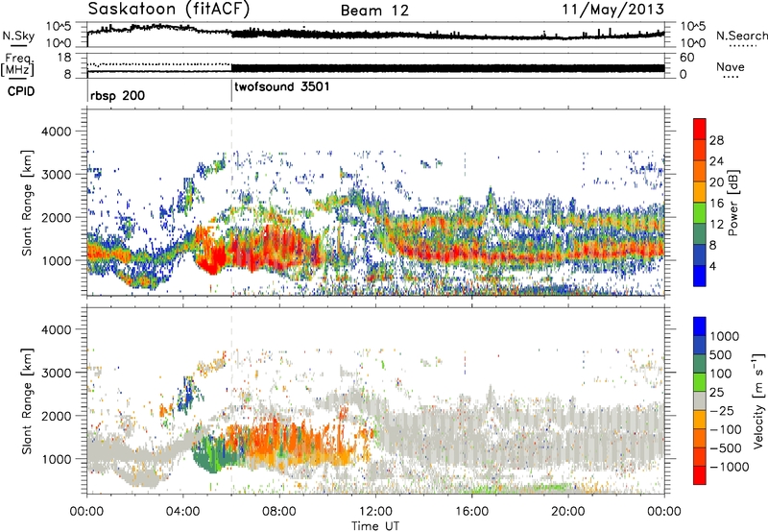Click the Velocity colorbar value '-1000'

pyautogui.click(x=730, y=467)
